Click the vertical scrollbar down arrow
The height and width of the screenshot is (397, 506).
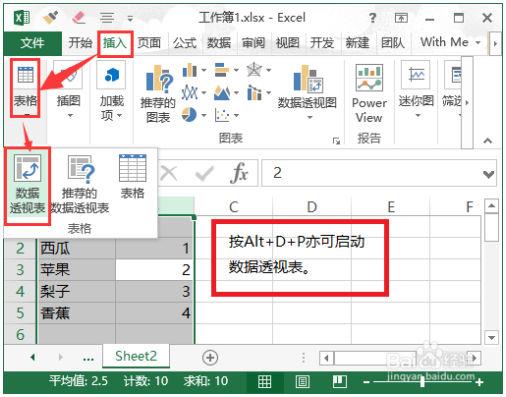pyautogui.click(x=492, y=337)
